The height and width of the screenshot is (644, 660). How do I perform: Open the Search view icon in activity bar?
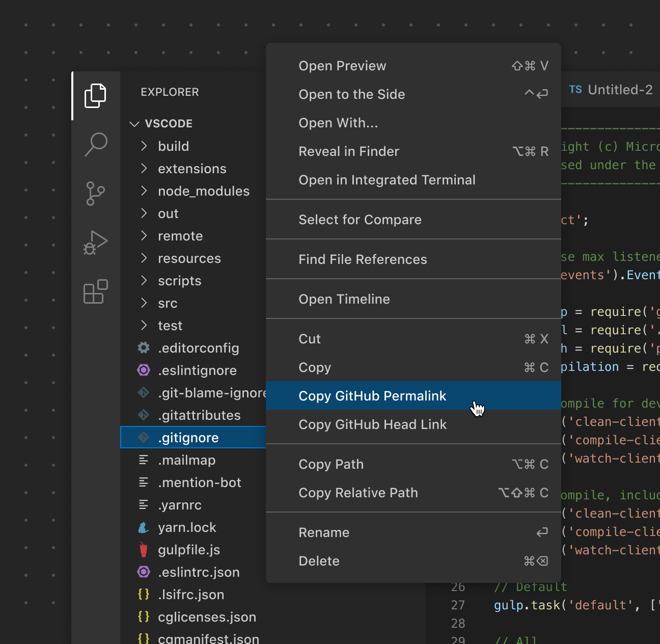pos(95,145)
